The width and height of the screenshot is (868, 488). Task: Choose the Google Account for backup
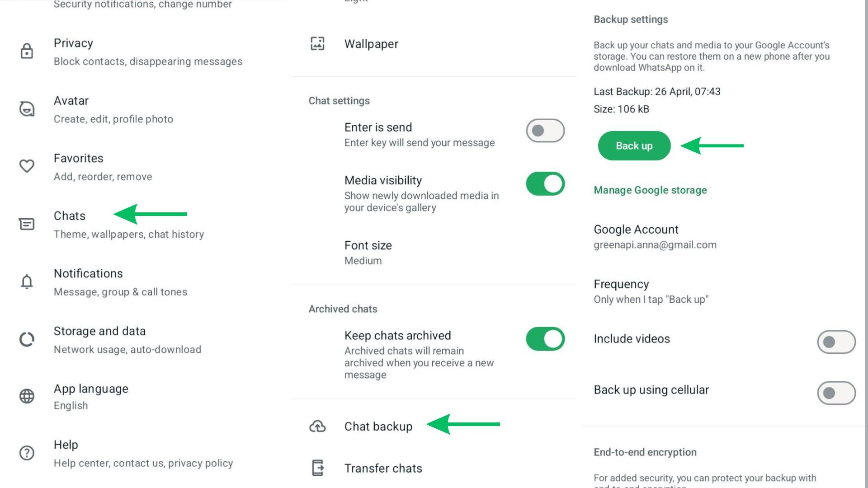[655, 236]
